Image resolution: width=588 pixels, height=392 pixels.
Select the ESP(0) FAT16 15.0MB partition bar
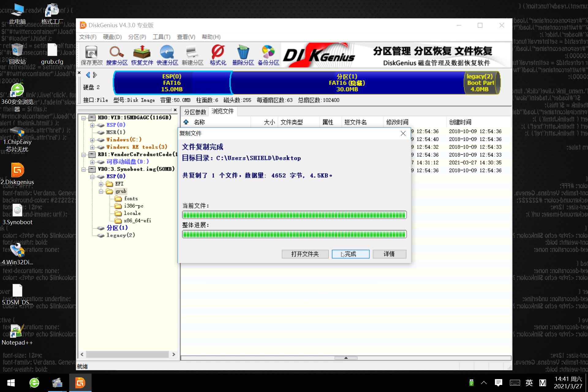click(172, 83)
